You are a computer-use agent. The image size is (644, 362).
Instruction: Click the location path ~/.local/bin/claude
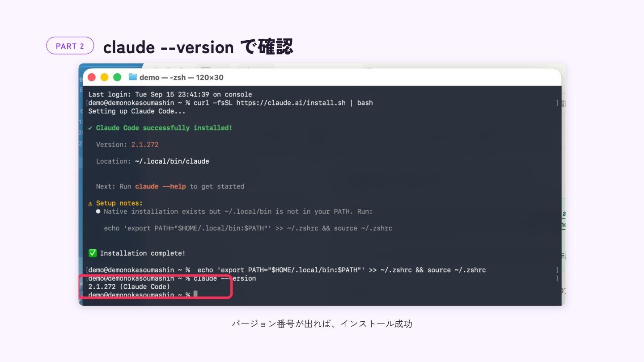[x=172, y=161]
